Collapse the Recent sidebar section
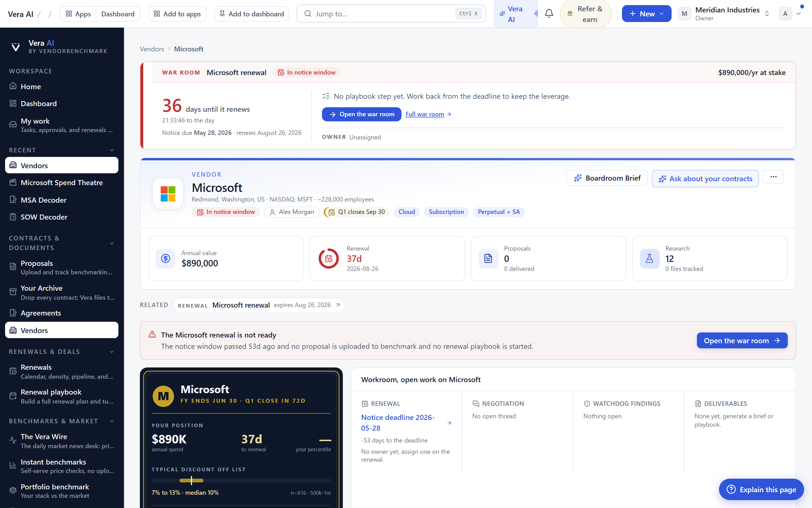The height and width of the screenshot is (508, 812). pyautogui.click(x=112, y=150)
